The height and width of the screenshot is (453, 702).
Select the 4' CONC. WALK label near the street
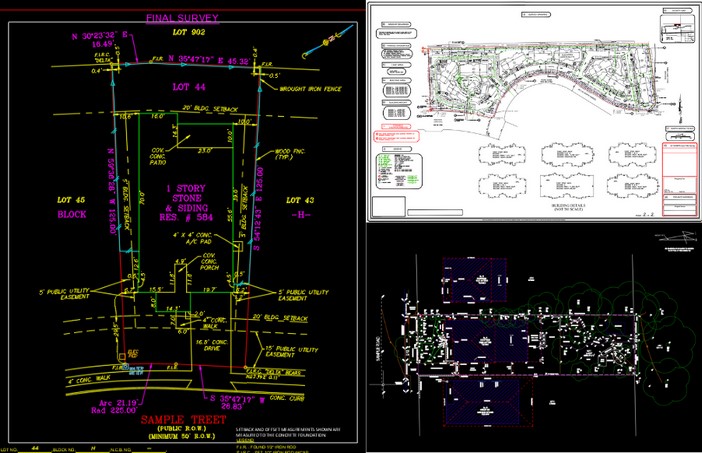tap(89, 380)
